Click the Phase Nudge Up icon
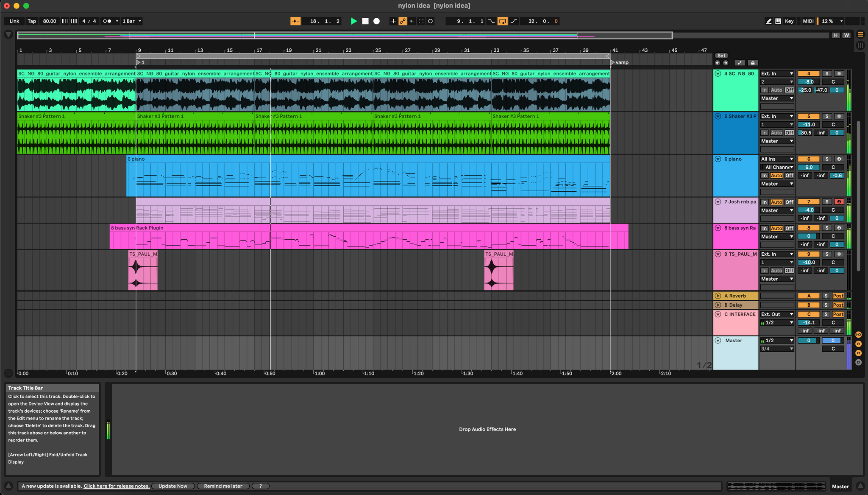Viewport: 868px width, 495px height. [x=74, y=21]
